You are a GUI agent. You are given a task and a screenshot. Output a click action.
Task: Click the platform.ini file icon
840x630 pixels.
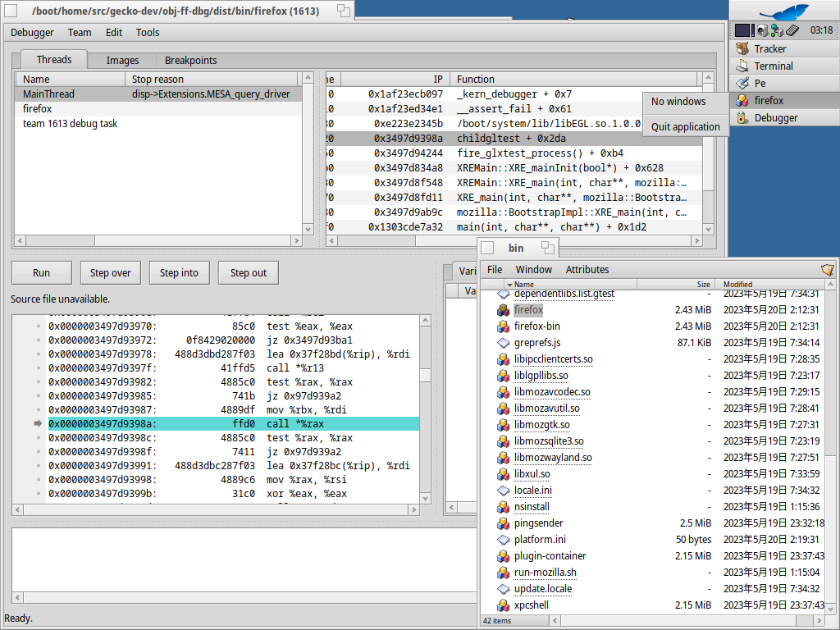point(503,540)
